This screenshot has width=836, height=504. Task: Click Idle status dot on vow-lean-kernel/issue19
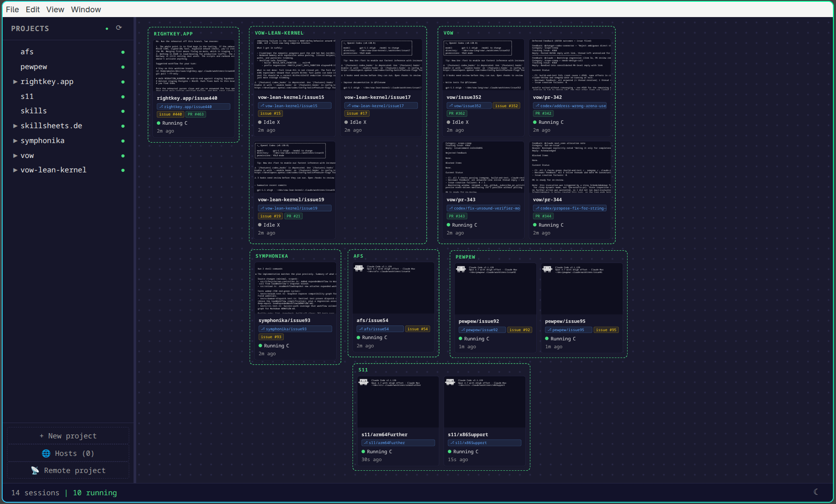[x=260, y=225]
